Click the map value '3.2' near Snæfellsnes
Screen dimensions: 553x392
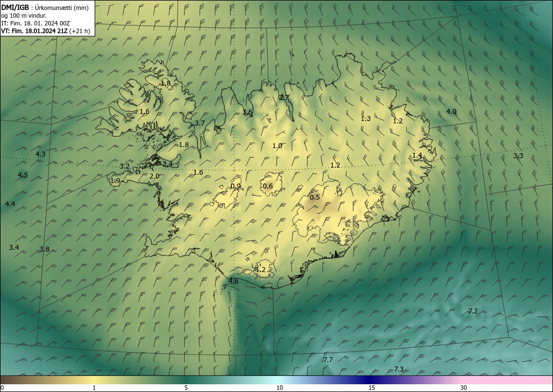point(124,166)
